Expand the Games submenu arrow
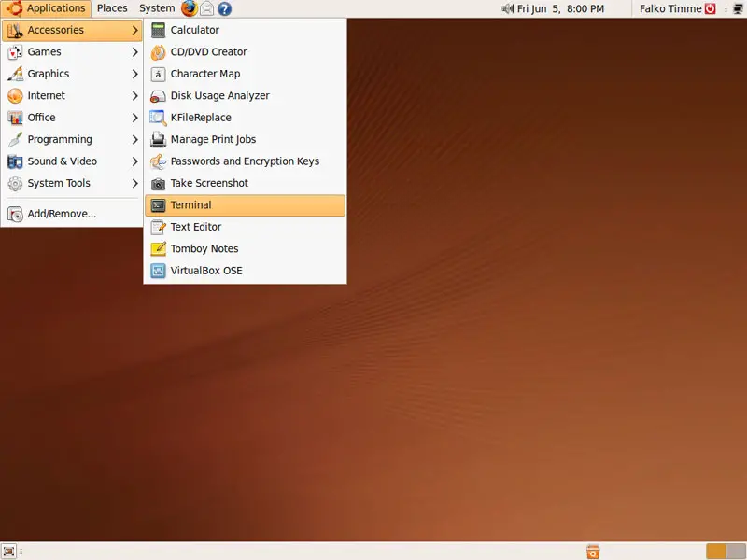Image resolution: width=747 pixels, height=560 pixels. pos(134,52)
